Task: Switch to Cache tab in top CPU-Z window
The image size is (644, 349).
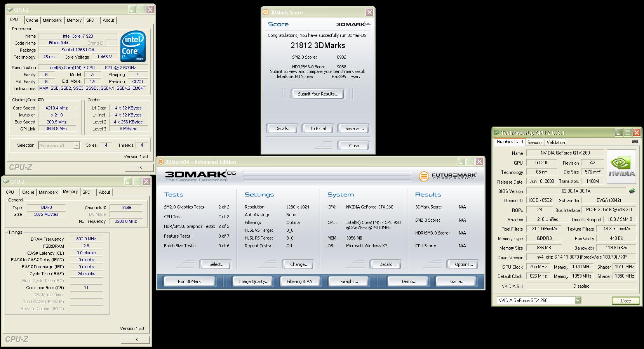Action: 32,20
